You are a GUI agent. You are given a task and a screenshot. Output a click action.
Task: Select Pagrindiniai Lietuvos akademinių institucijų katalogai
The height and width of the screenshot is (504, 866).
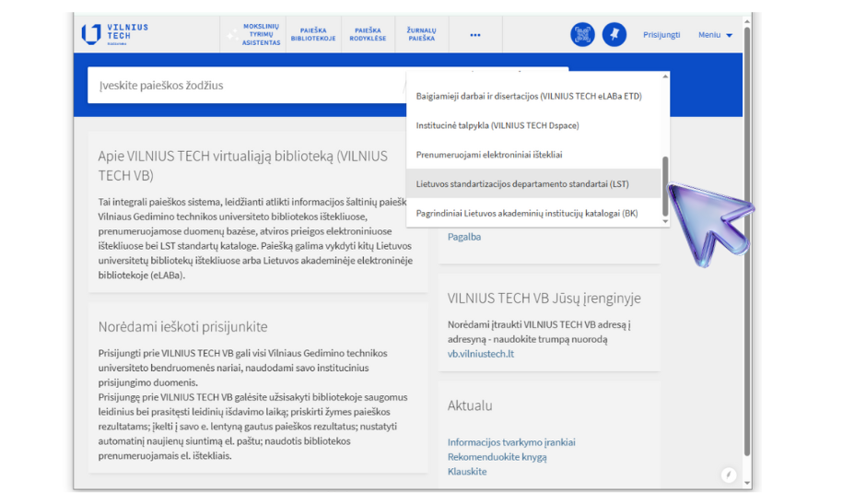click(526, 213)
